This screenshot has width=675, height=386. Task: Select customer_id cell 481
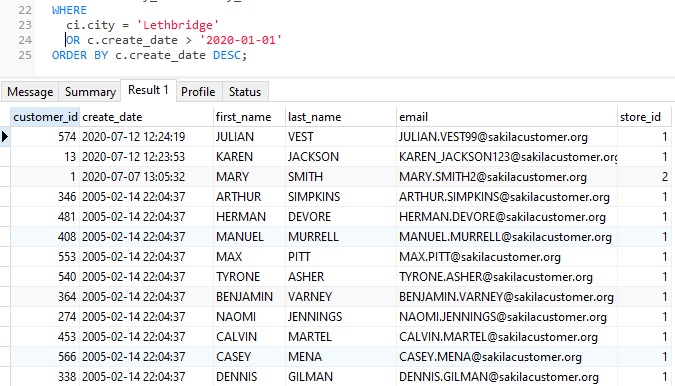[45, 217]
